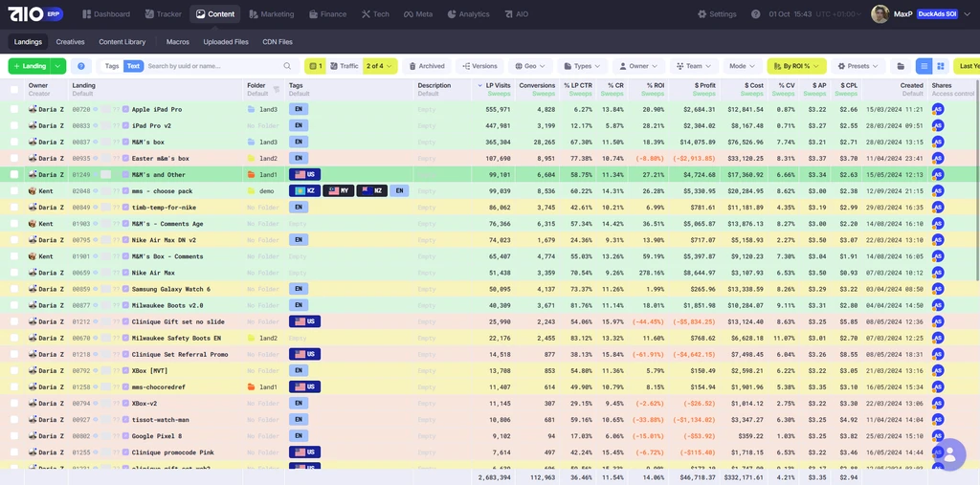
Task: Click the KZ flag tag on mms - choose pack
Action: (x=305, y=190)
